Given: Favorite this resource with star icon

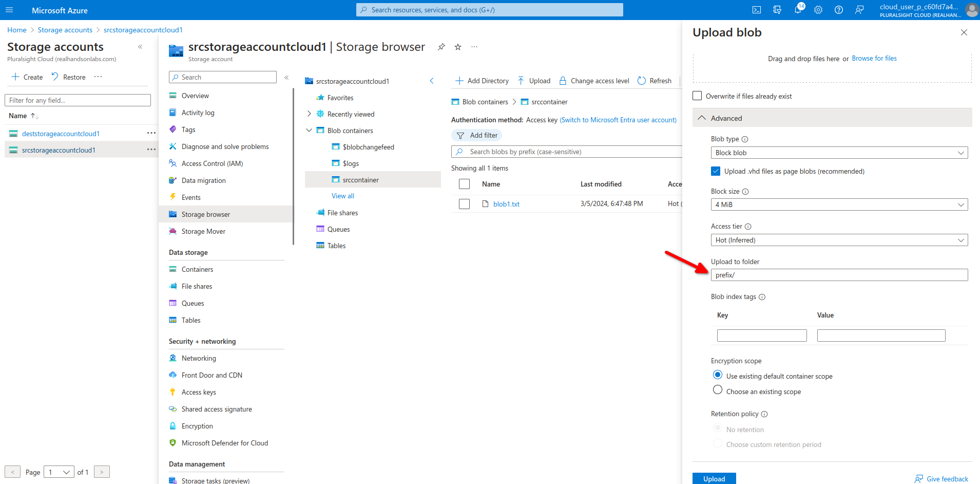Looking at the screenshot, I should 458,47.
